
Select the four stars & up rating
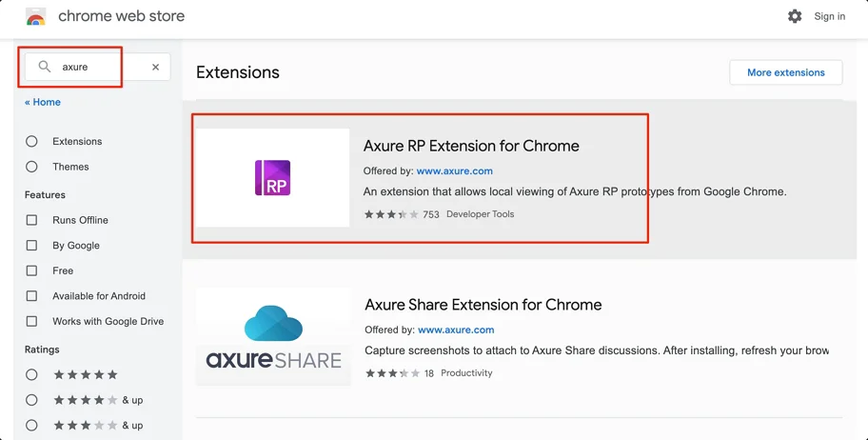click(x=31, y=400)
